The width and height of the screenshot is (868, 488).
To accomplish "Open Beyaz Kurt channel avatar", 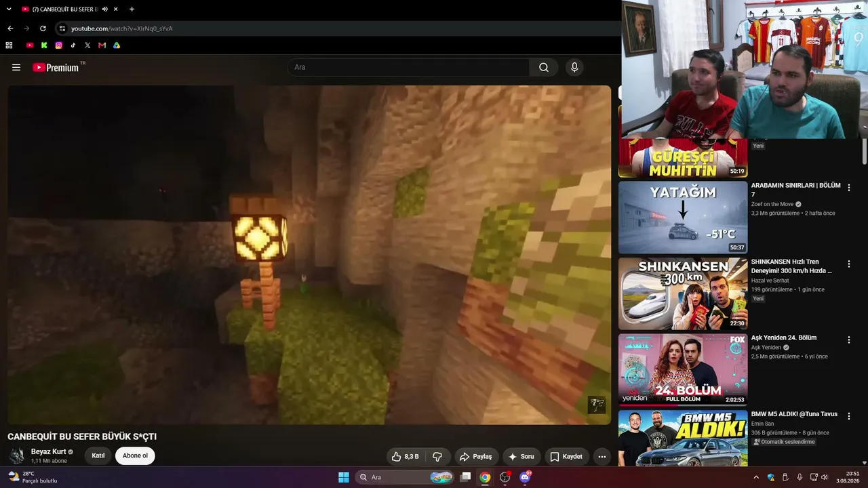I will point(17,455).
